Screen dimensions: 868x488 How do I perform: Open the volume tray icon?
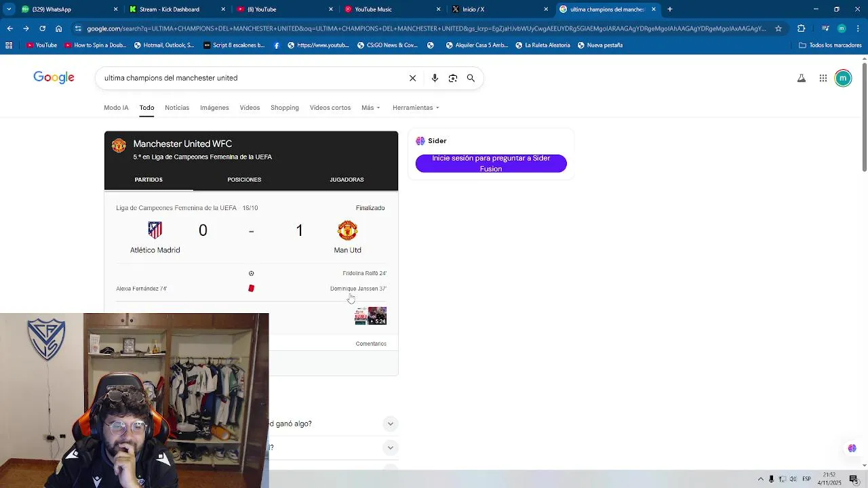click(x=793, y=479)
